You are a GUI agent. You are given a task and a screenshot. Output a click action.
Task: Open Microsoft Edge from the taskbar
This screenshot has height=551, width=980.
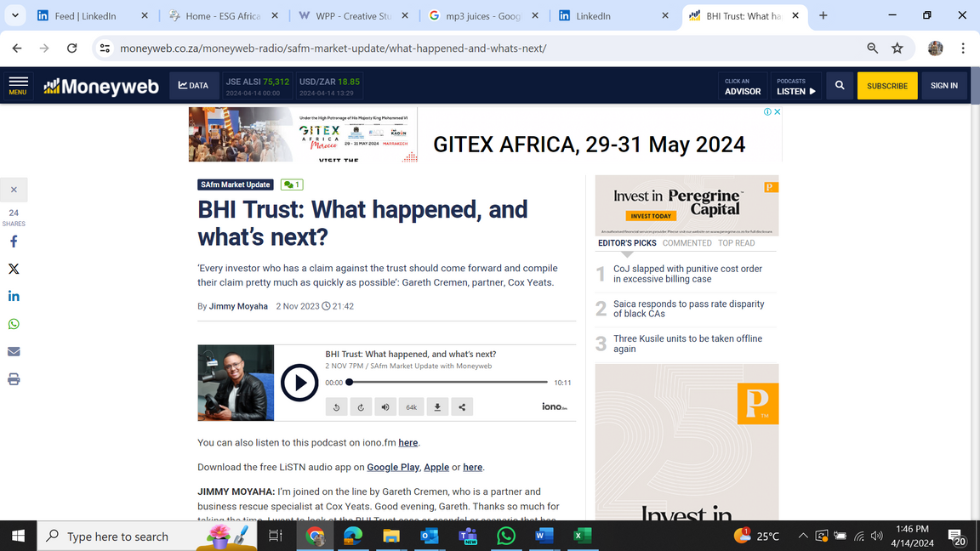353,536
